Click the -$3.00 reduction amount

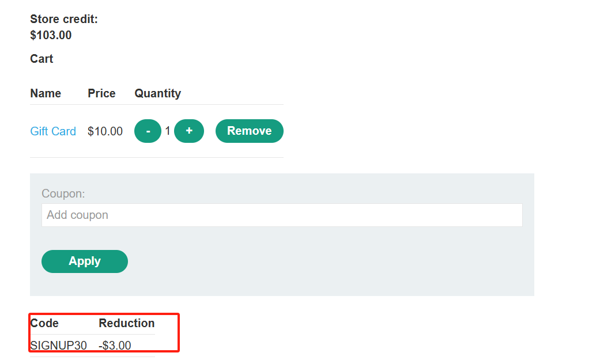pos(115,345)
